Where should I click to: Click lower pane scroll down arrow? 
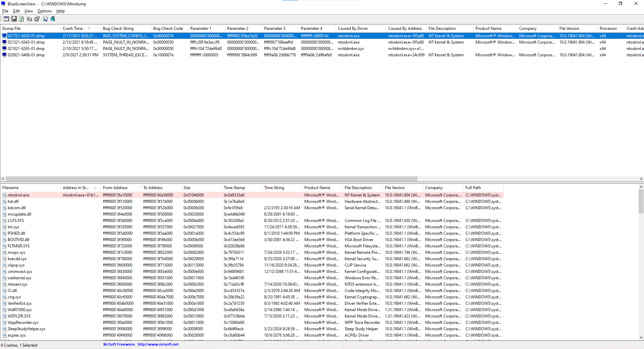click(x=641, y=338)
